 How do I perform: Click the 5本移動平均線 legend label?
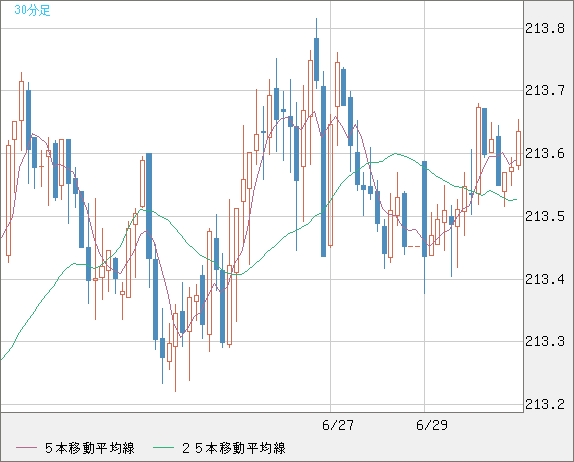pyautogui.click(x=90, y=448)
